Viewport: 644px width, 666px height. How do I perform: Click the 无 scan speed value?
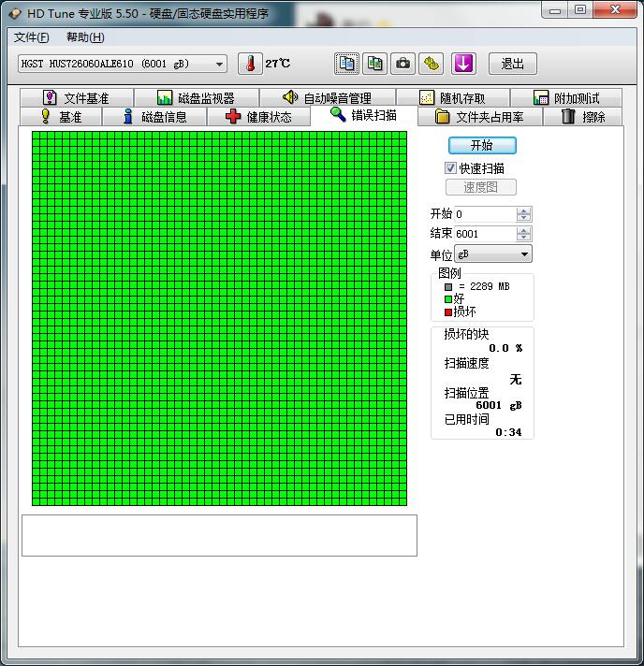coord(516,379)
